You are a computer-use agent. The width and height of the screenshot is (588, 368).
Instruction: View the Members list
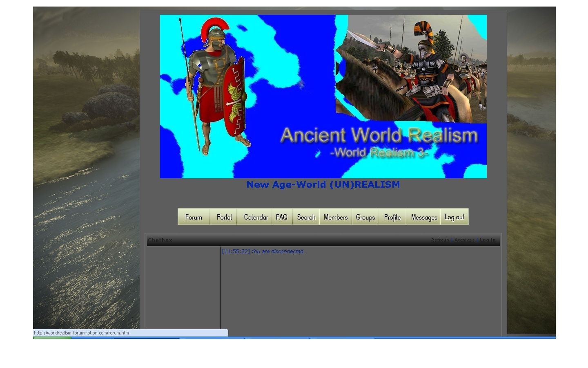pyautogui.click(x=336, y=217)
